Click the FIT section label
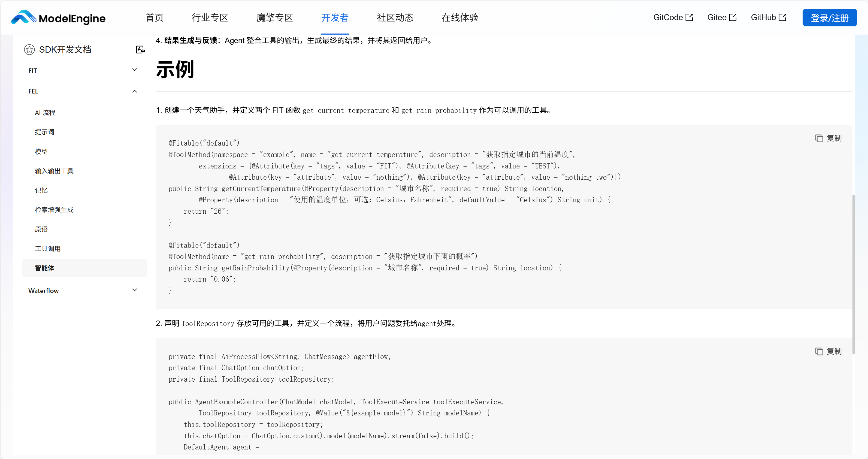This screenshot has width=868, height=459. point(33,71)
